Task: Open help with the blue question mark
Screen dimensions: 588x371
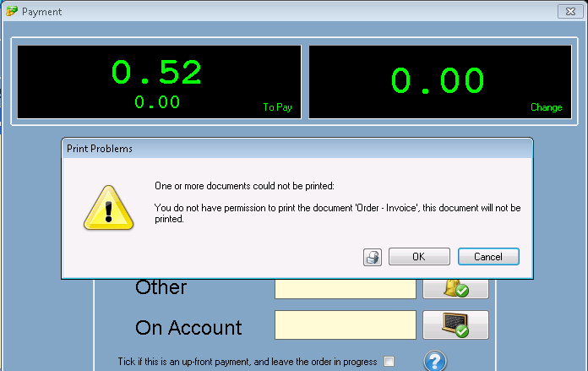Action: click(x=434, y=362)
